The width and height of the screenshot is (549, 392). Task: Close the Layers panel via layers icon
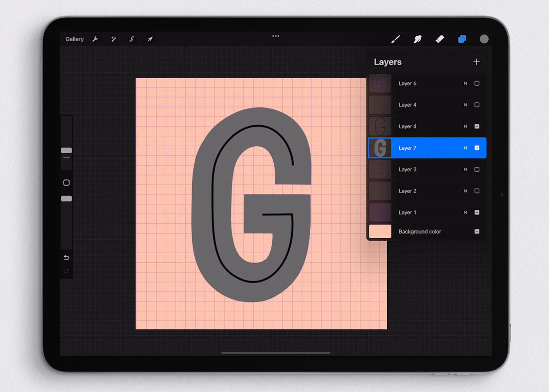[462, 39]
